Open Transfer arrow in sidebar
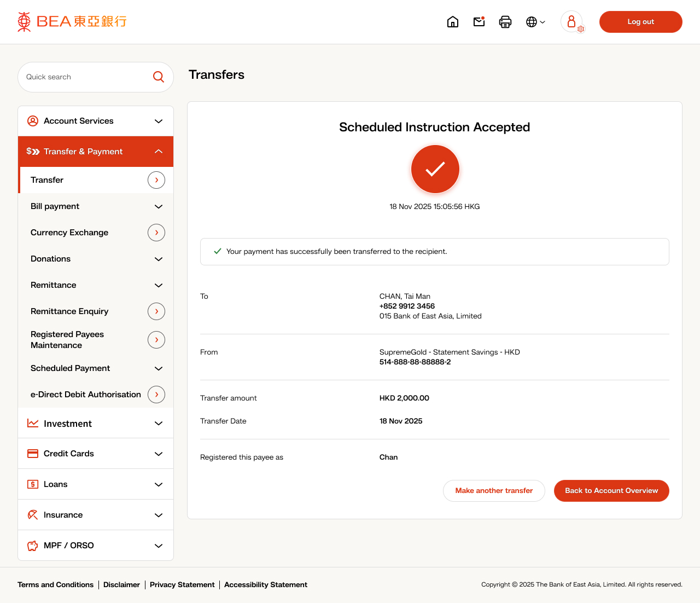The image size is (700, 603). (x=156, y=180)
